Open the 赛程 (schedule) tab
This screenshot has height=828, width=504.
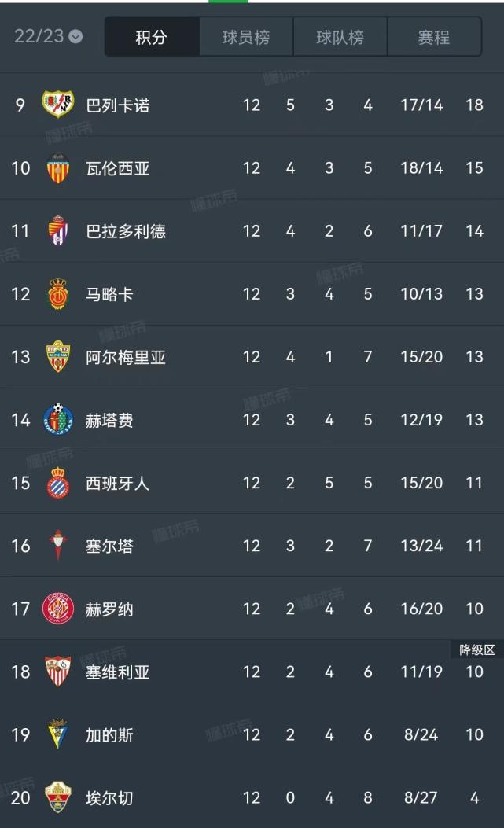coord(435,35)
